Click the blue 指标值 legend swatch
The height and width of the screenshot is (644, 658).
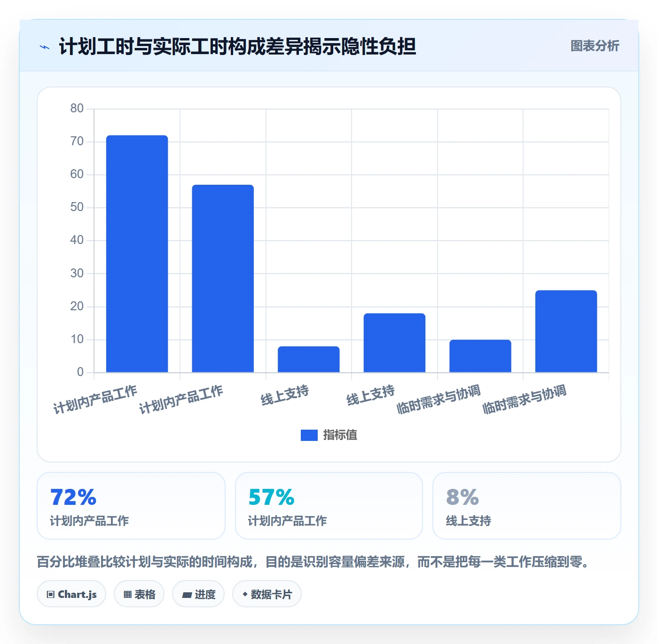click(x=309, y=435)
